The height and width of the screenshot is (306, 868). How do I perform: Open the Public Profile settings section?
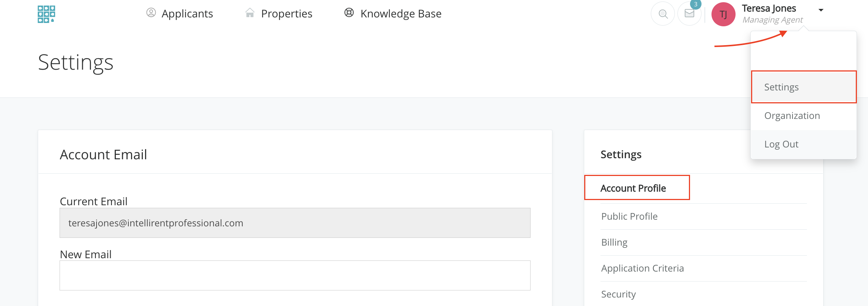629,216
